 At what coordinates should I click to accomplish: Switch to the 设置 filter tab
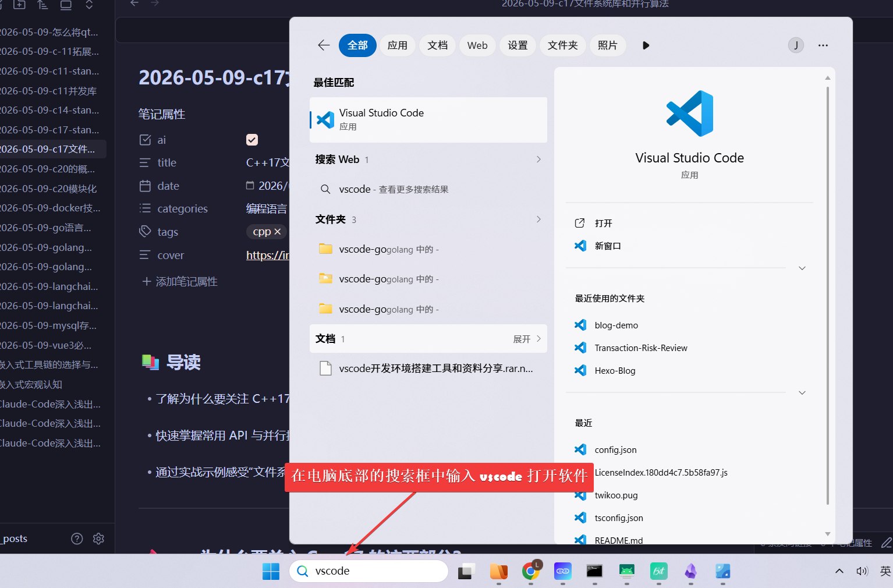pos(518,45)
